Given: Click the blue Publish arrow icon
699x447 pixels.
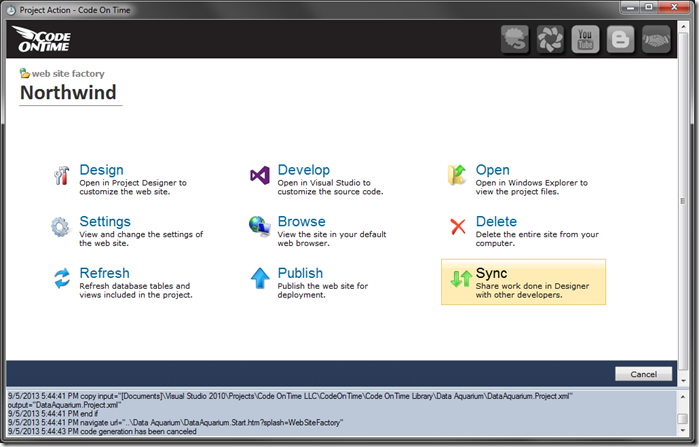Looking at the screenshot, I should (x=260, y=278).
